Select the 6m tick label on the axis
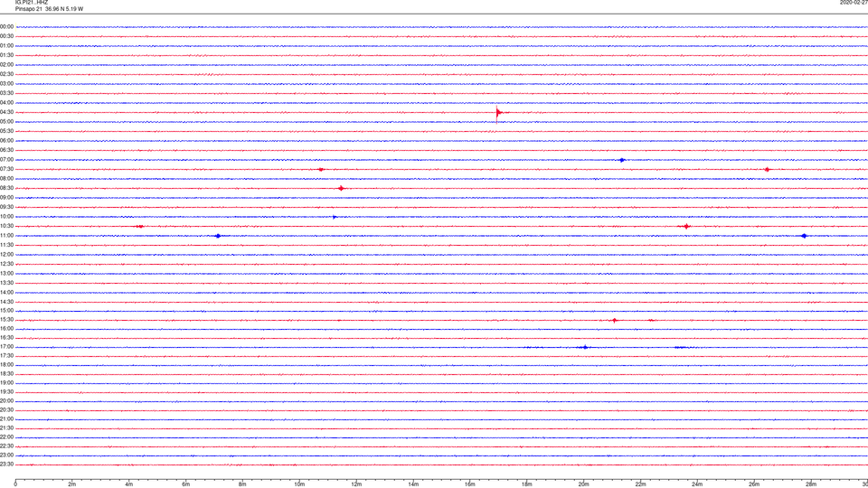 (x=186, y=484)
